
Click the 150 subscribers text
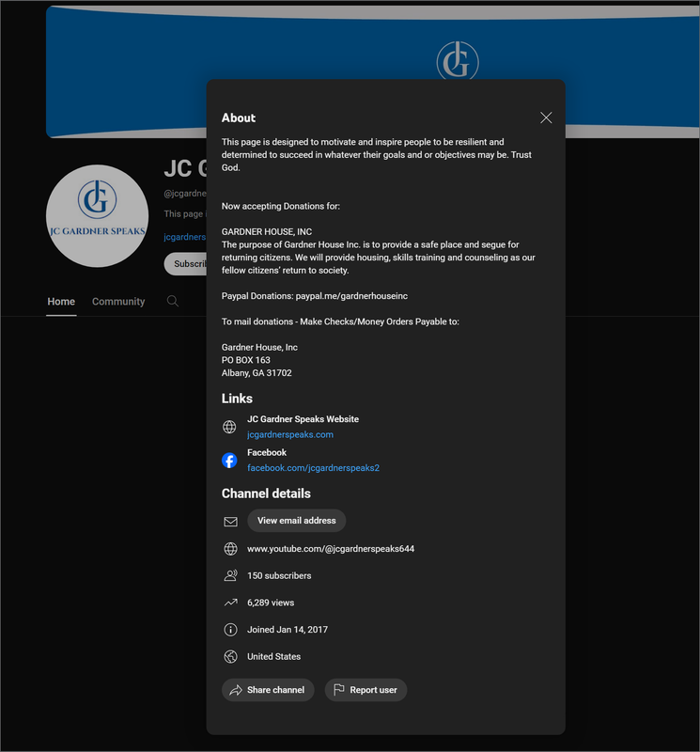click(x=279, y=575)
